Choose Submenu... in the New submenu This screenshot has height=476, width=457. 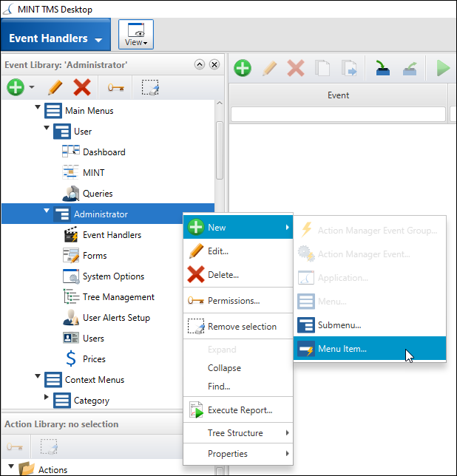(370, 325)
